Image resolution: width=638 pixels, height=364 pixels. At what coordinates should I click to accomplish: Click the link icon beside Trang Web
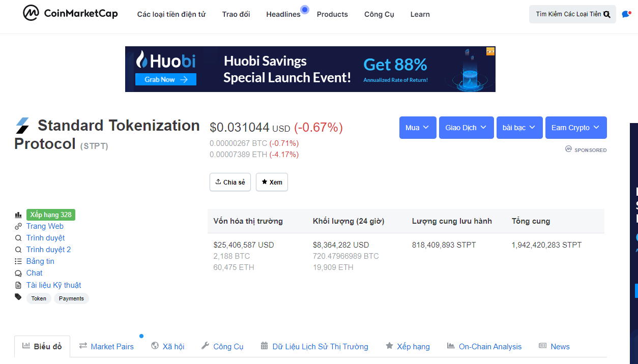click(x=18, y=226)
